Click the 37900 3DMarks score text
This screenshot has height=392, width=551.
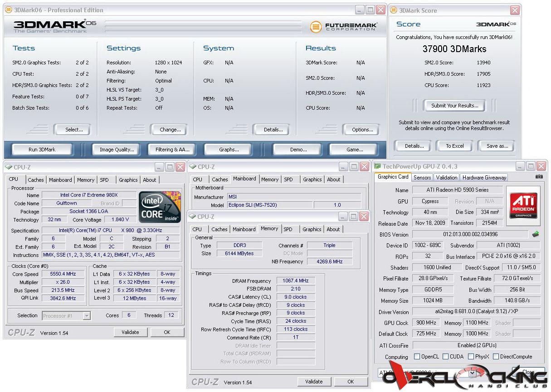(454, 49)
